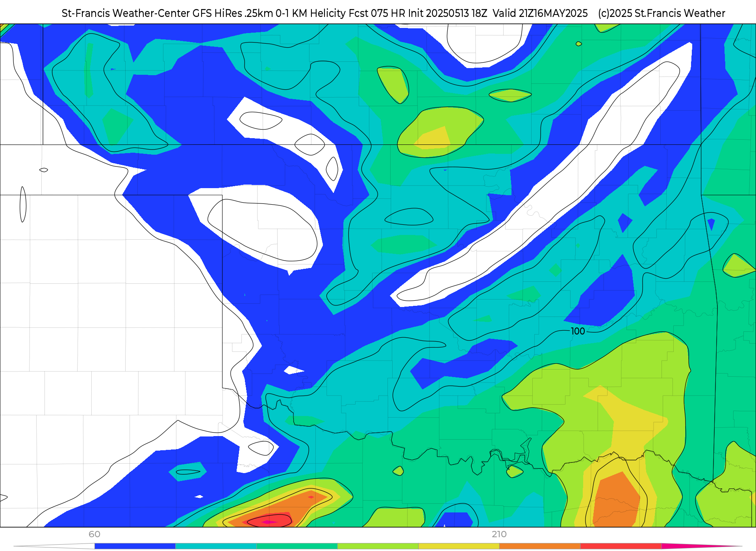Click the red color bar segment
This screenshot has width=756, height=551.
[621, 546]
